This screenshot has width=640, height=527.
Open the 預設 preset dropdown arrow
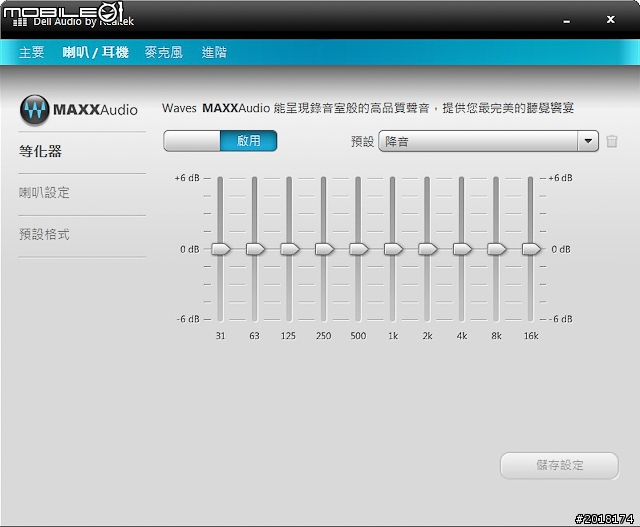pos(588,141)
